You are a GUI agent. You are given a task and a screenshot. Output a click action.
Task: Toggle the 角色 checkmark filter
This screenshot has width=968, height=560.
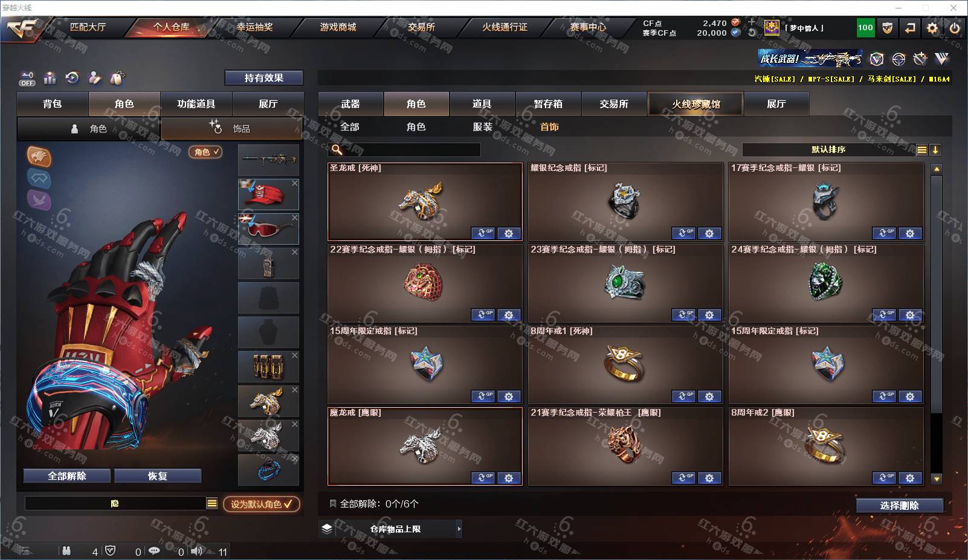205,152
